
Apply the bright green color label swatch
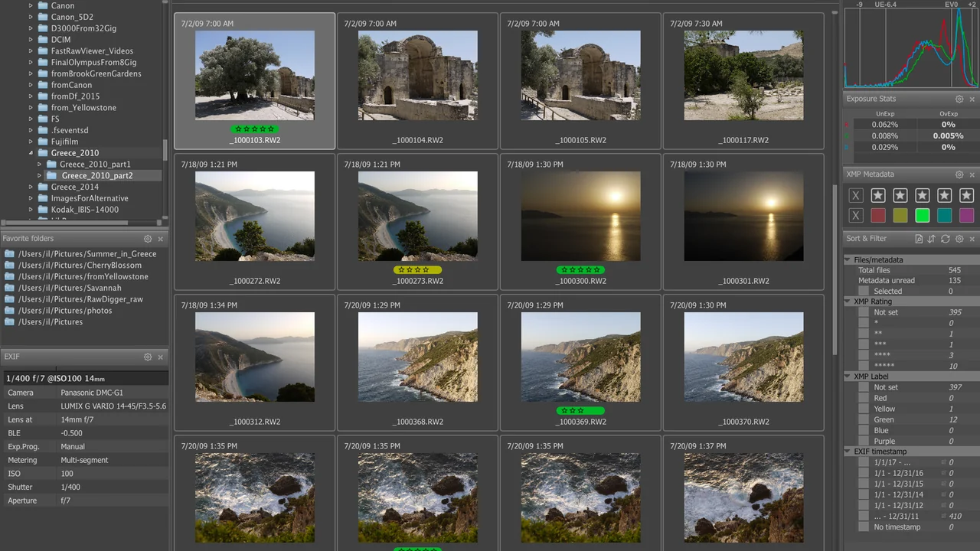click(x=923, y=216)
